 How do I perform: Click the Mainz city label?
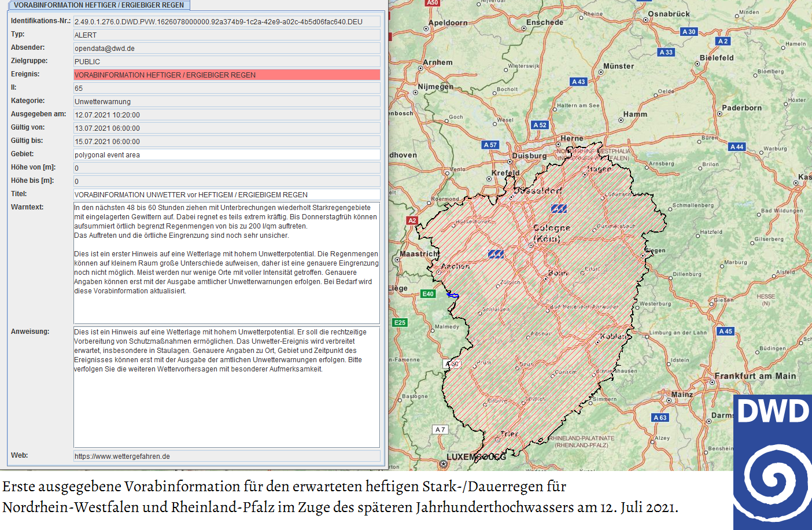(682, 395)
